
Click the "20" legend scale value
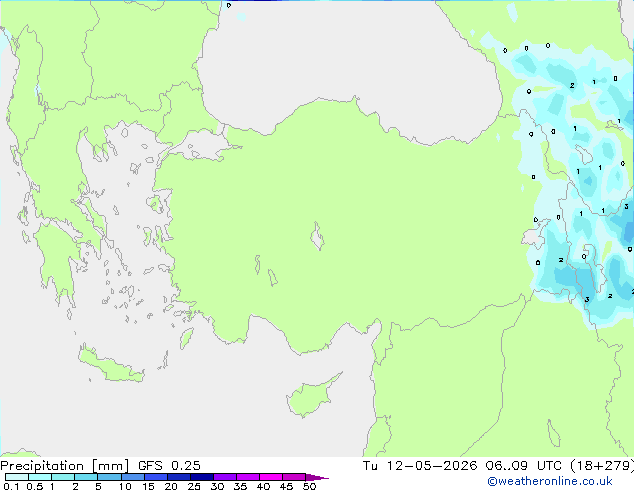171,486
